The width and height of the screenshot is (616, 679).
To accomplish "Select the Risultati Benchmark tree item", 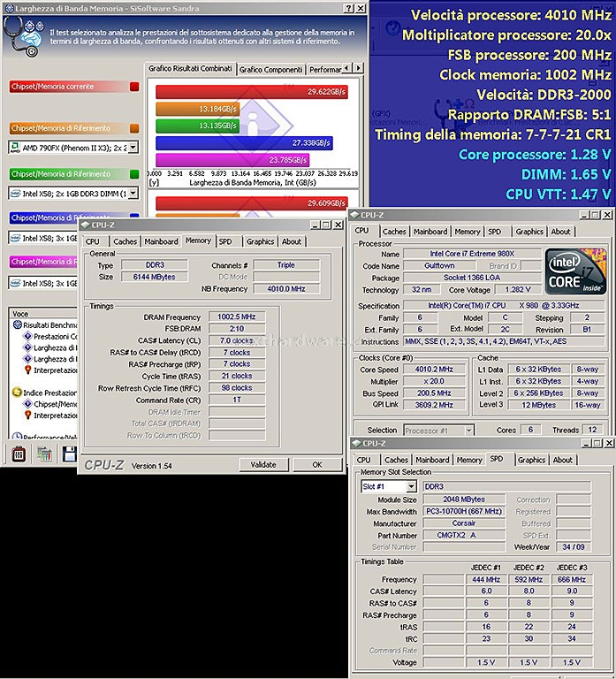I will click(50, 324).
